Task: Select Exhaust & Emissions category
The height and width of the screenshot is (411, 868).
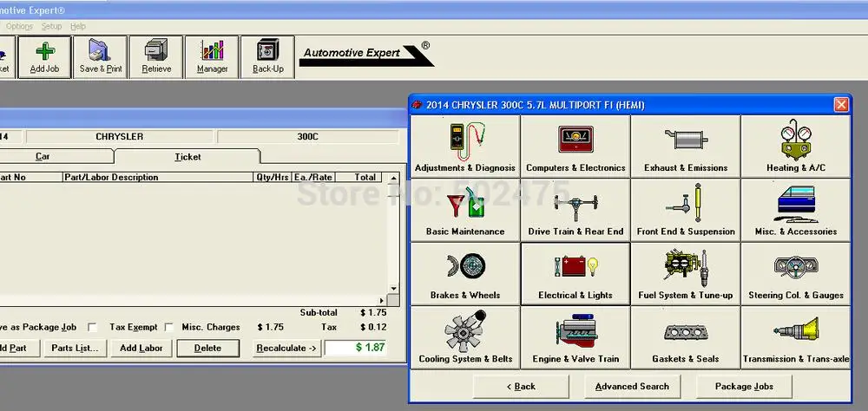Action: click(686, 147)
